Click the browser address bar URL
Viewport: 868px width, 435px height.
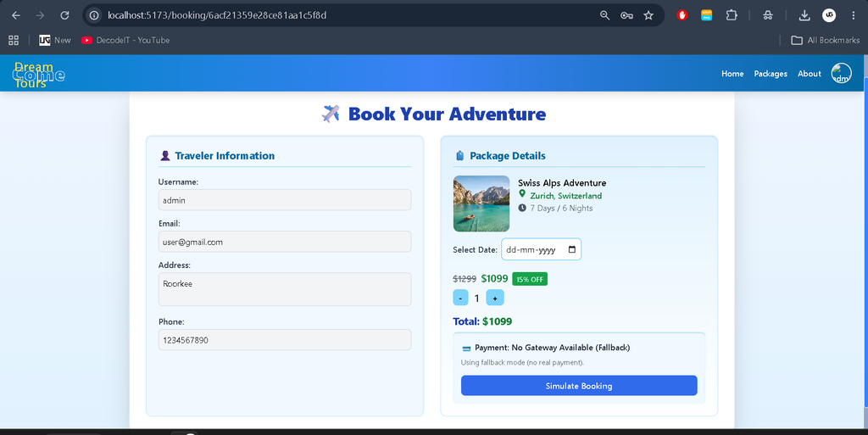click(x=217, y=15)
